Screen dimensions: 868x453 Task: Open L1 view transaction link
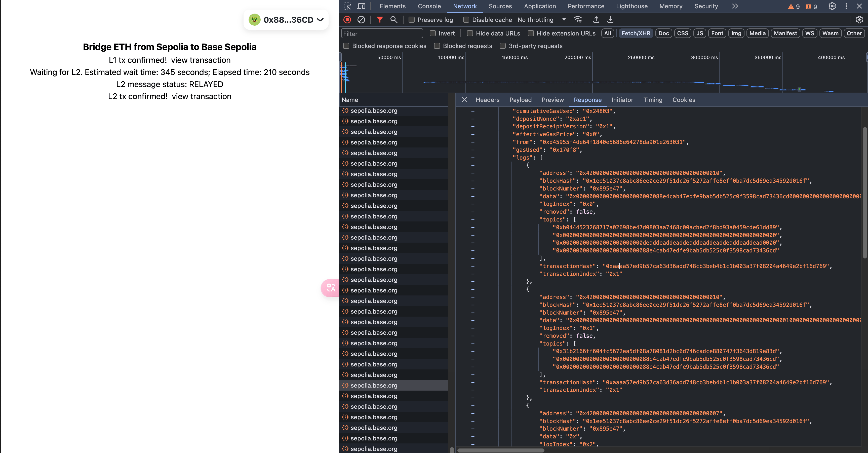[x=201, y=60]
